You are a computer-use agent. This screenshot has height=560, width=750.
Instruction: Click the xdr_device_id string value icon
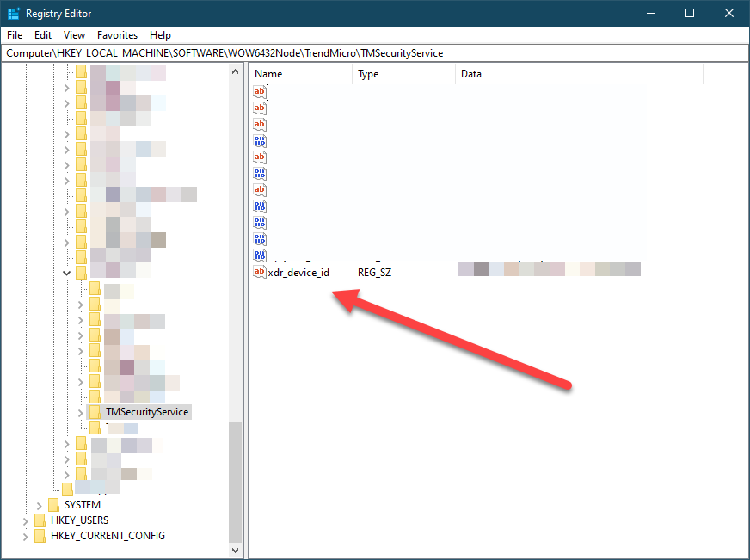pos(260,272)
